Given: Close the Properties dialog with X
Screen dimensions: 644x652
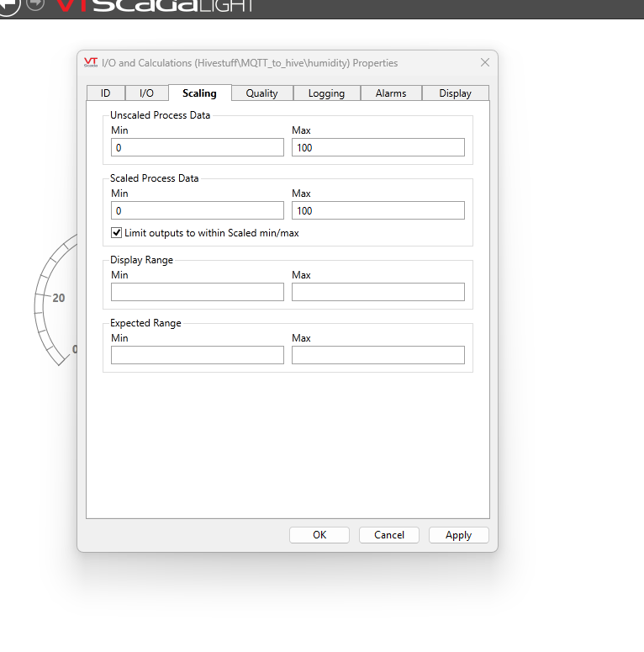Looking at the screenshot, I should click(484, 63).
